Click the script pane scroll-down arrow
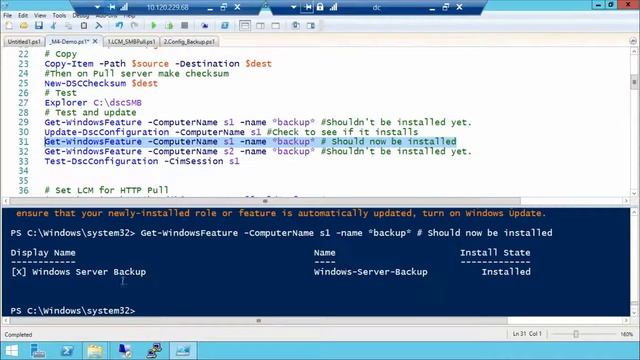Screen dimensions: 640x360 pos(634,193)
